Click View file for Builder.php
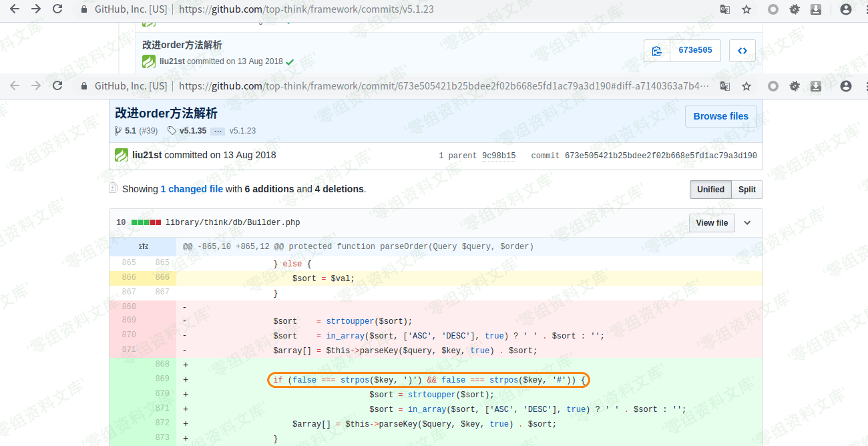The width and height of the screenshot is (868, 446). coord(712,222)
